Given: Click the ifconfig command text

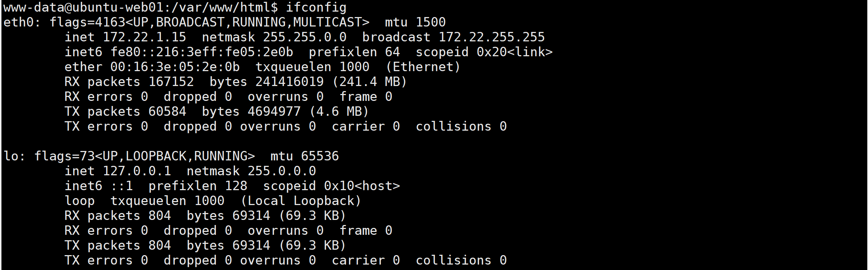Looking at the screenshot, I should click(x=316, y=8).
